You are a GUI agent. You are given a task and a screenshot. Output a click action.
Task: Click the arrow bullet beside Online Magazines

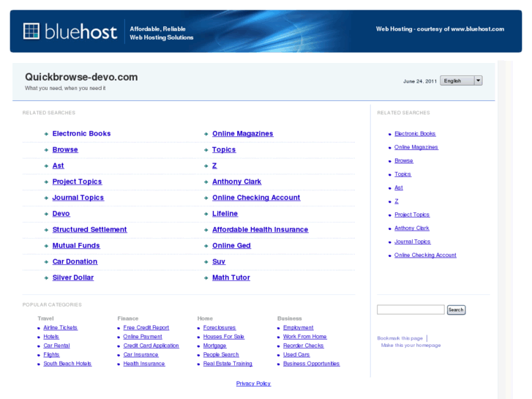pyautogui.click(x=206, y=134)
